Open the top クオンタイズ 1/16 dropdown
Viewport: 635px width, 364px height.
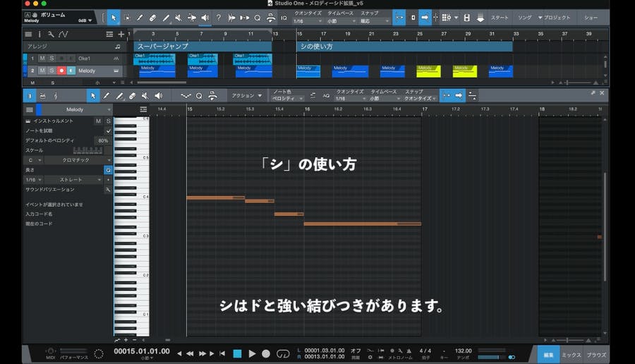click(308, 21)
